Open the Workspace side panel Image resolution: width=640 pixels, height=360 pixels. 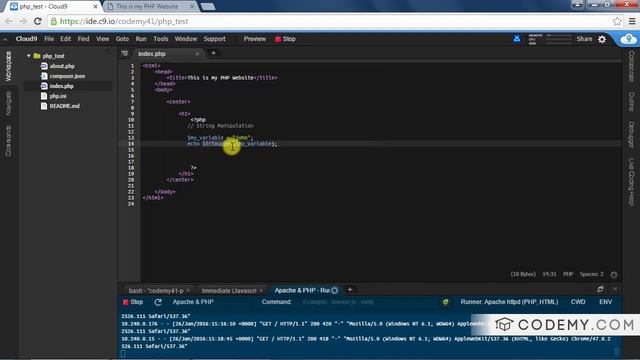(x=9, y=66)
